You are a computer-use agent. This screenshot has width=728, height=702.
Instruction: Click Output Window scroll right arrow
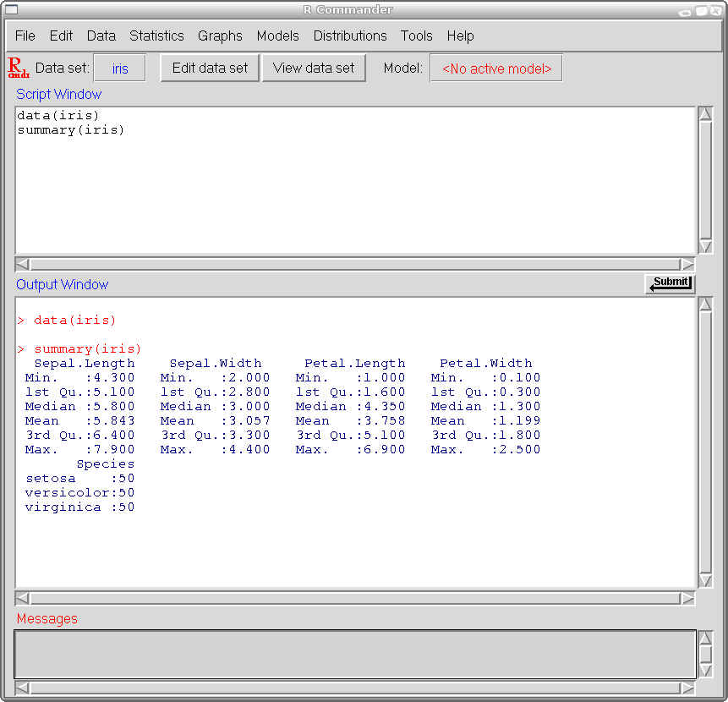(x=687, y=598)
